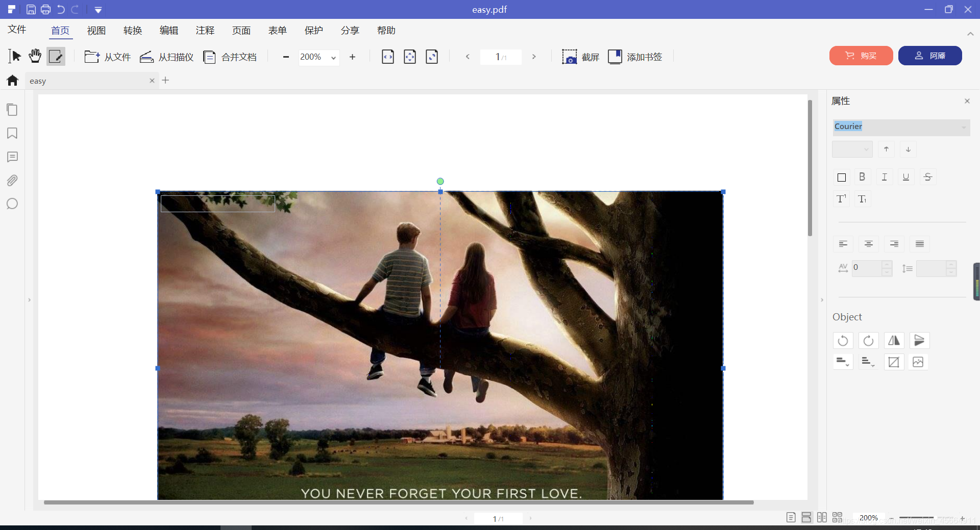
Task: Align text left
Action: pyautogui.click(x=843, y=244)
